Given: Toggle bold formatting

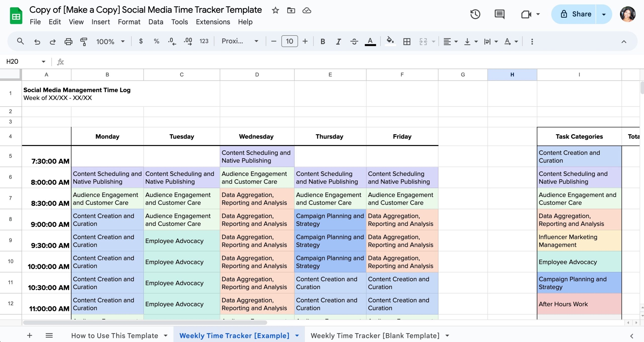Looking at the screenshot, I should pos(323,41).
